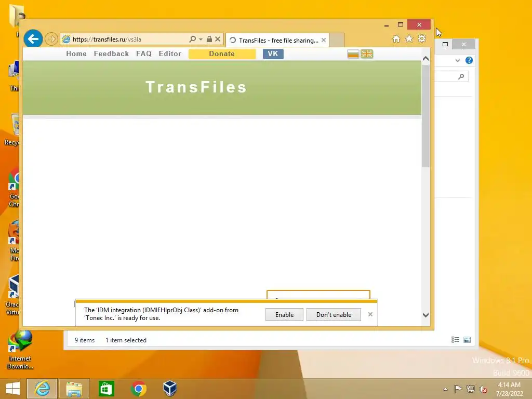Close the TransFiles browser tab
Screen dimensions: 532x399
coord(324,40)
